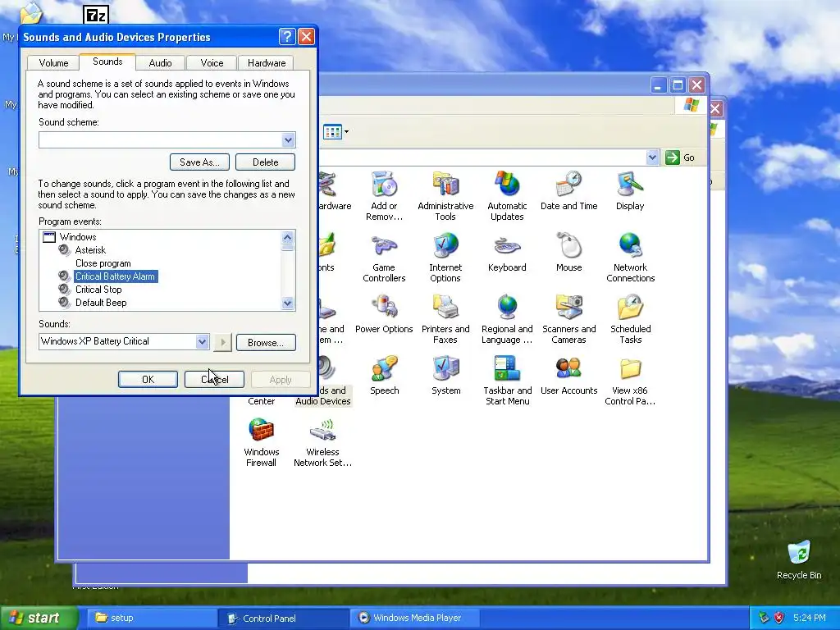Click the 7z desktop icon
The height and width of the screenshot is (630, 840).
coord(96,15)
